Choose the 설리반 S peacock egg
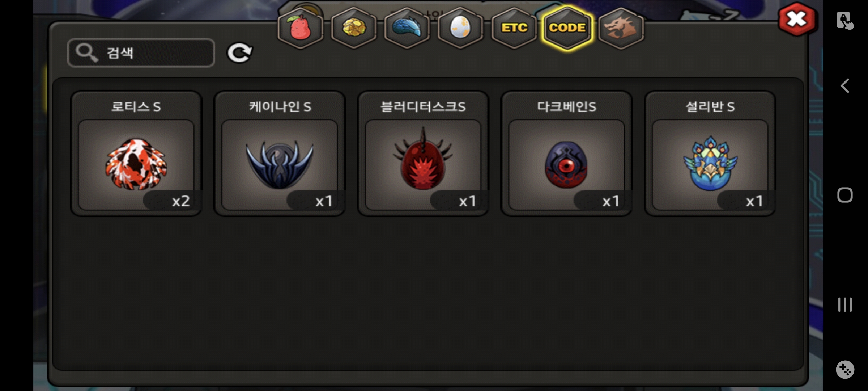868x391 pixels. tap(710, 154)
